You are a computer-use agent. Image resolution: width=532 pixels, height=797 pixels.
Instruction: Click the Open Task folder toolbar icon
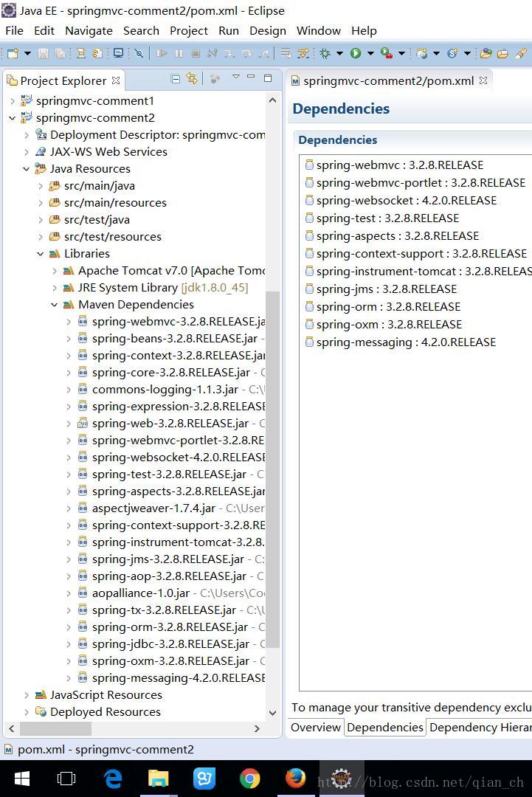pos(502,53)
